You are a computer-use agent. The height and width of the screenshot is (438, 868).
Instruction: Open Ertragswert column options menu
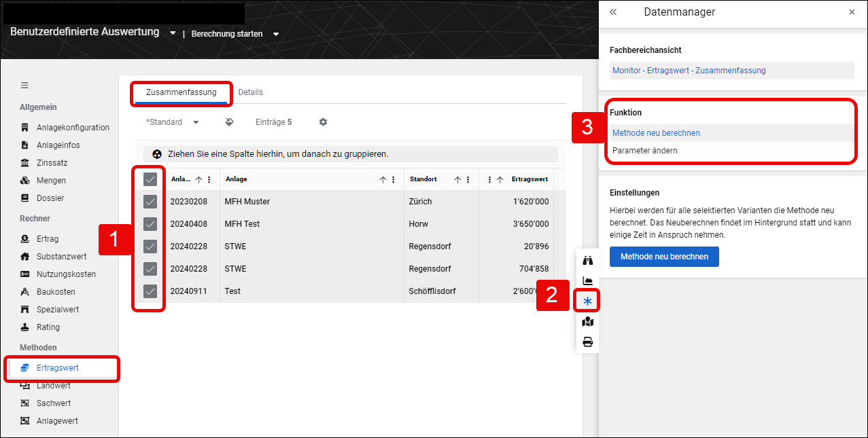(489, 180)
